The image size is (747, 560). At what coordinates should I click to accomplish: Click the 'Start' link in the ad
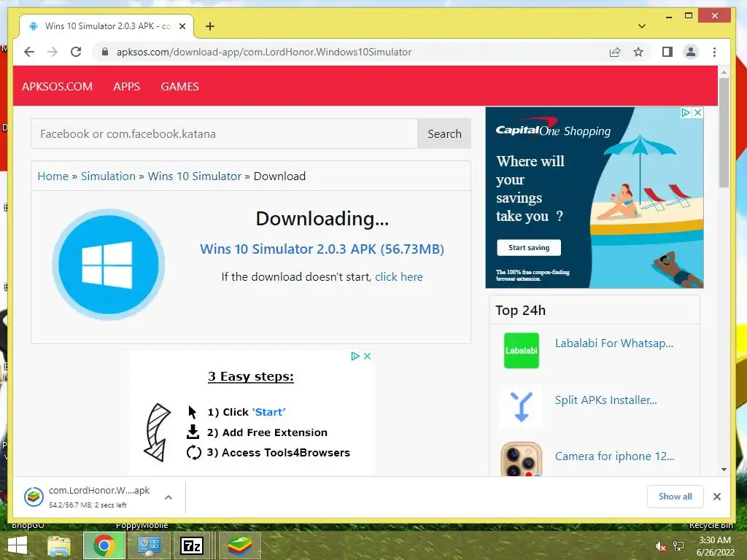(268, 413)
